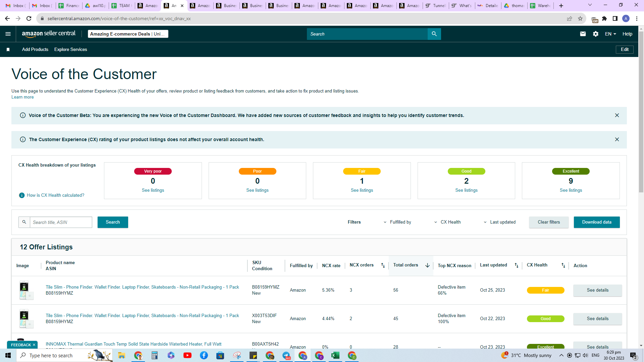See listings under the Fair rating
The image size is (644, 362).
click(362, 190)
